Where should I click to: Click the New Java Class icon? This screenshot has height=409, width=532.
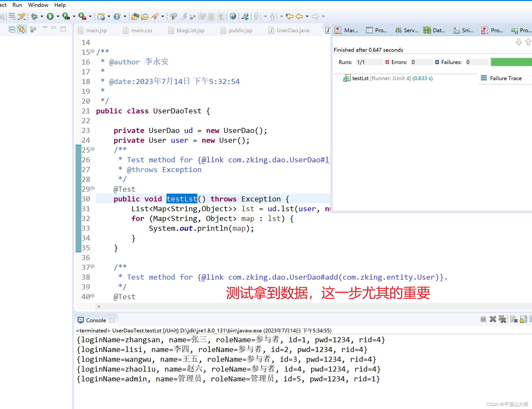117,16
